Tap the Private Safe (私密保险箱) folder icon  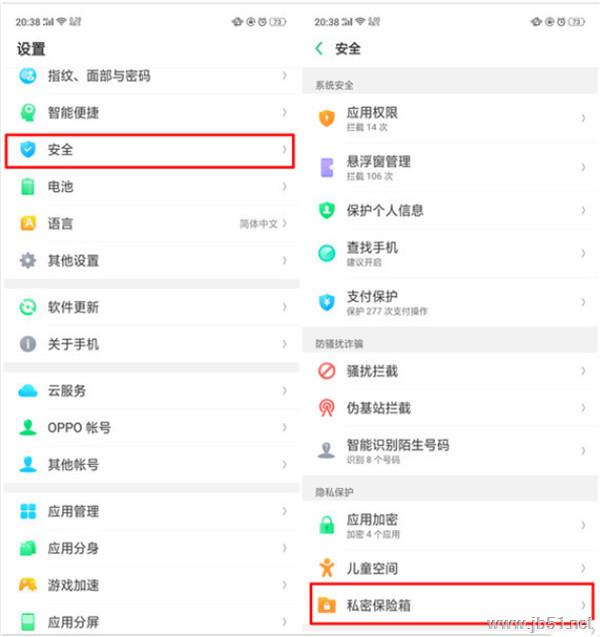326,605
